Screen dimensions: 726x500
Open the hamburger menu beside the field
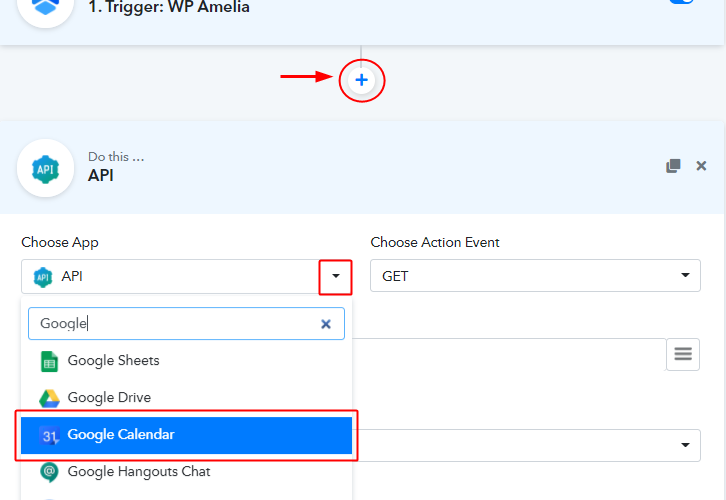click(x=683, y=355)
